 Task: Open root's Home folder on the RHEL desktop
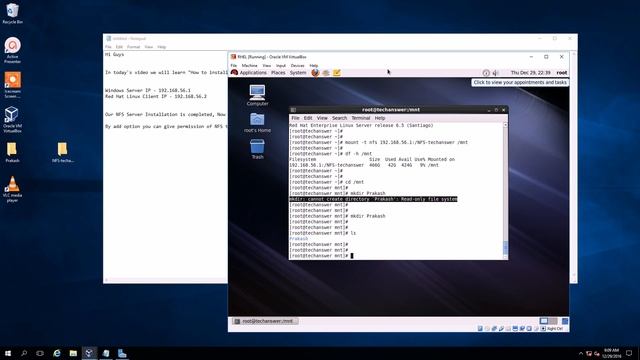tap(257, 122)
